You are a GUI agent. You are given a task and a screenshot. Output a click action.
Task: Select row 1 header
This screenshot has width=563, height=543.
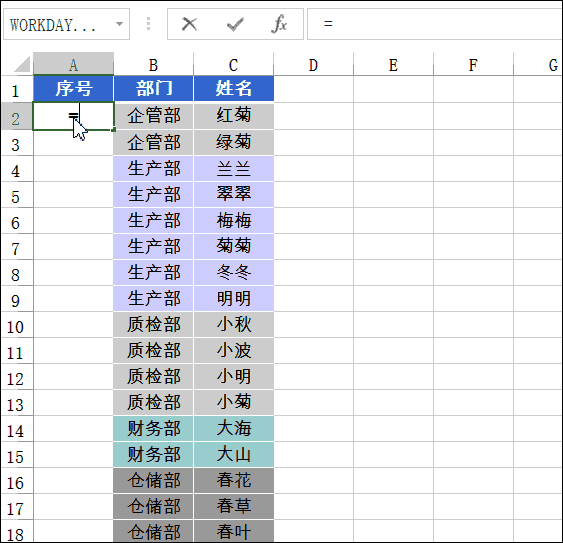[17, 89]
